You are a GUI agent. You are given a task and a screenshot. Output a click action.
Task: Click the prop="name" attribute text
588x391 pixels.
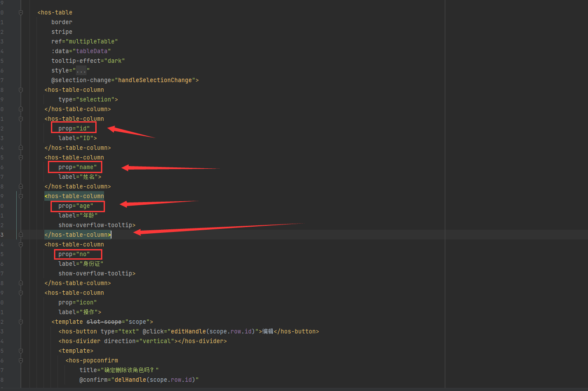point(78,167)
